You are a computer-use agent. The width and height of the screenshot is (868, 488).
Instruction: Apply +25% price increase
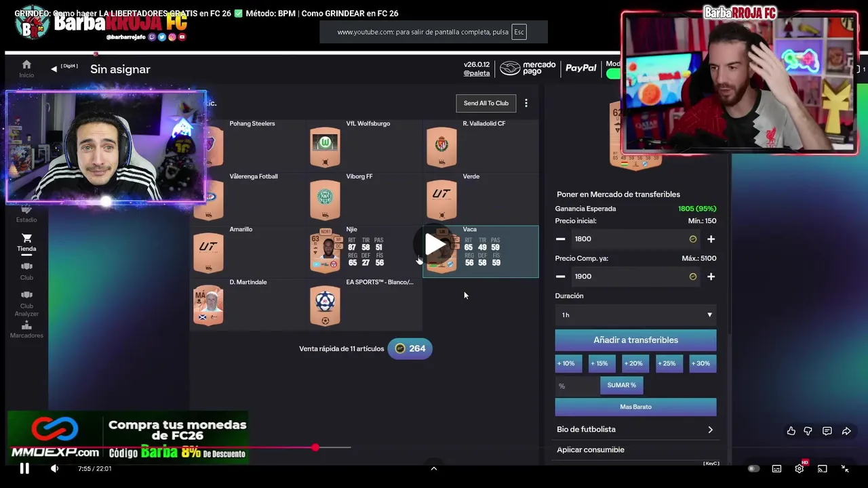[x=669, y=364]
